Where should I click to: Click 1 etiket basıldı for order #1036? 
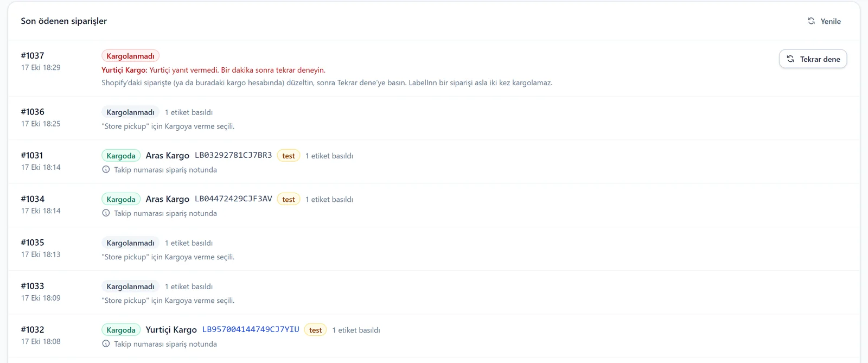point(189,112)
